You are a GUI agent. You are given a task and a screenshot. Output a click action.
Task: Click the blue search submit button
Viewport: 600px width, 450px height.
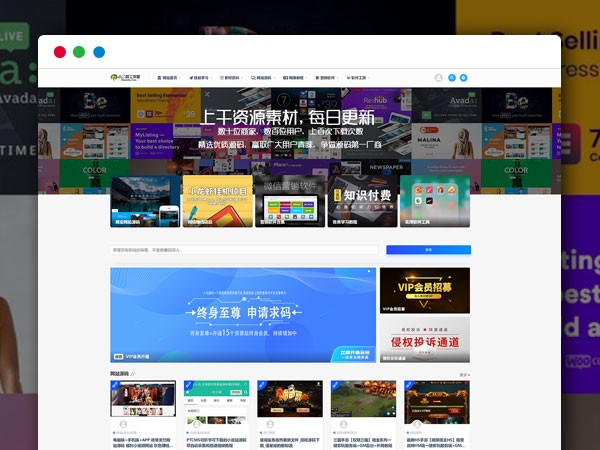(x=428, y=250)
